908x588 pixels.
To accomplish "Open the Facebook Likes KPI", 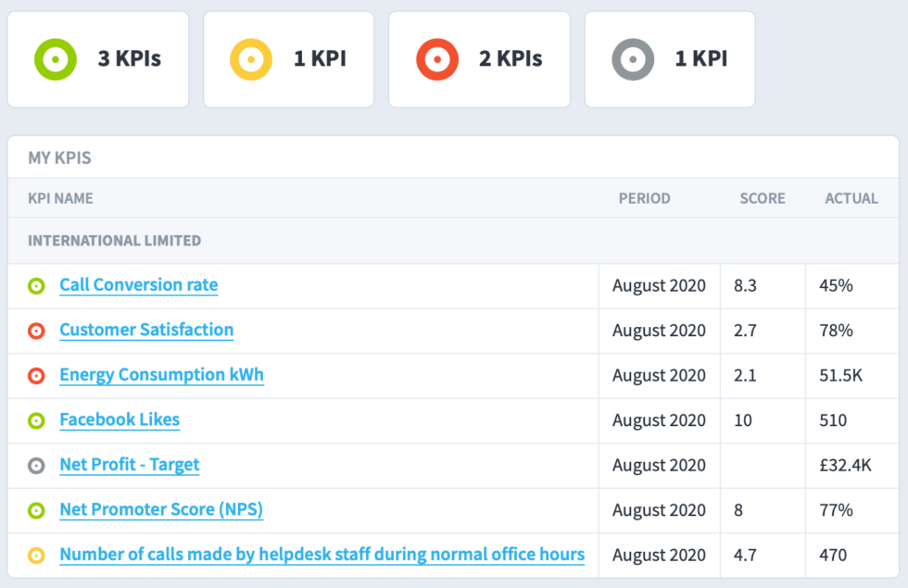I will click(120, 419).
